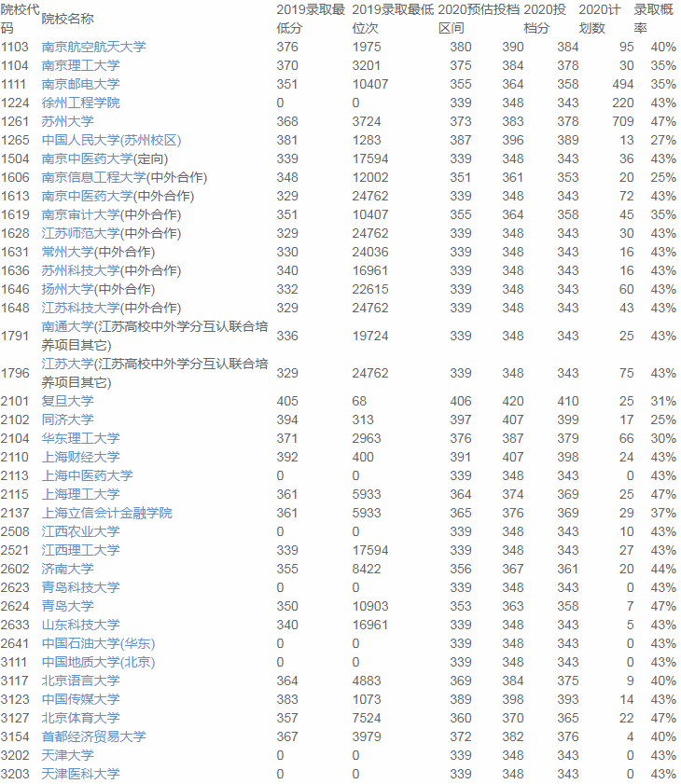
Task: Click the 2019录取最低分 column header
Action: pos(311,19)
